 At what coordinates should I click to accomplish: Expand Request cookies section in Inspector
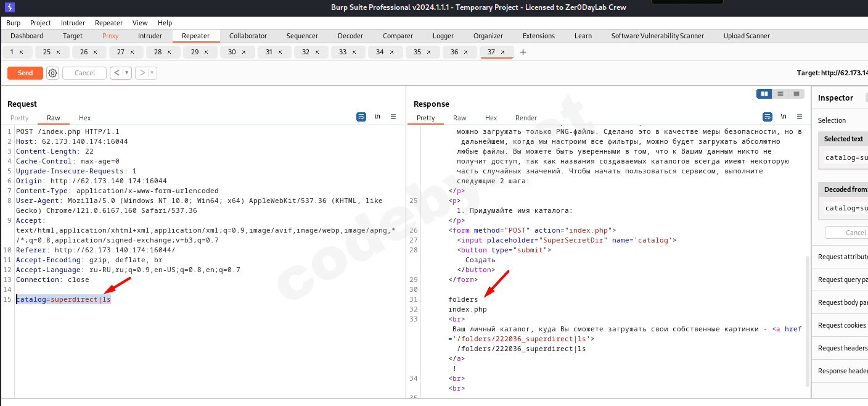click(842, 325)
